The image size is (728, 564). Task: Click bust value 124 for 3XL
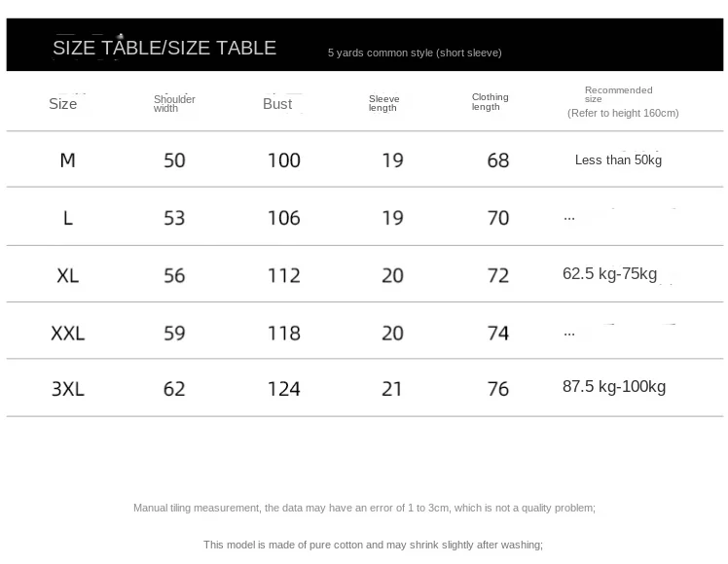point(283,389)
